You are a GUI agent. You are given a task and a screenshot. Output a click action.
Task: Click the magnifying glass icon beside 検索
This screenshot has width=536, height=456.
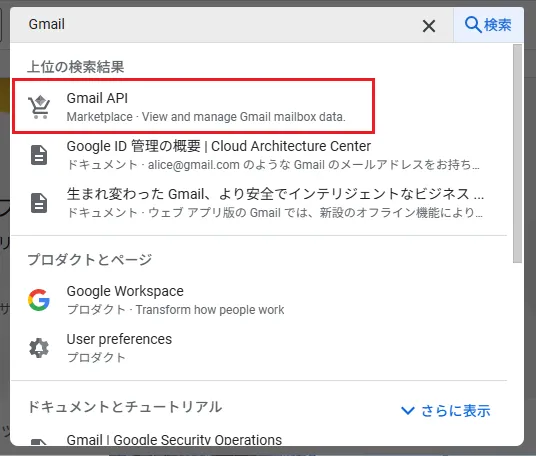click(473, 25)
